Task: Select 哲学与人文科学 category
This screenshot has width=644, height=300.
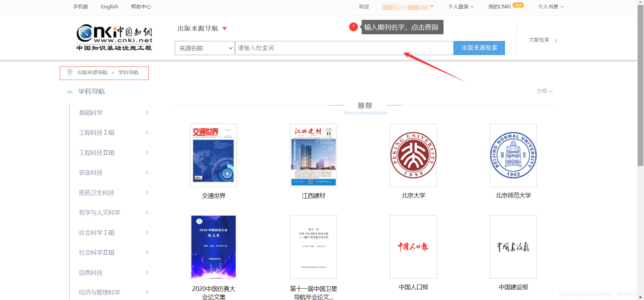Action: [x=99, y=213]
